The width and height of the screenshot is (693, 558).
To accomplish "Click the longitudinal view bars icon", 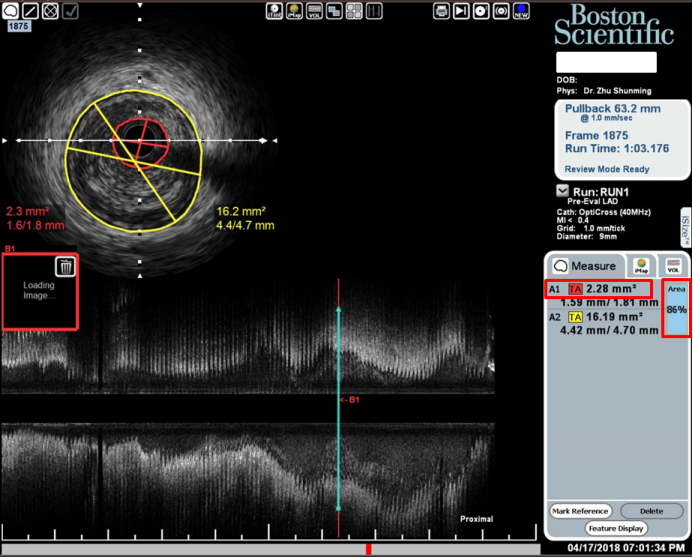I will (374, 11).
